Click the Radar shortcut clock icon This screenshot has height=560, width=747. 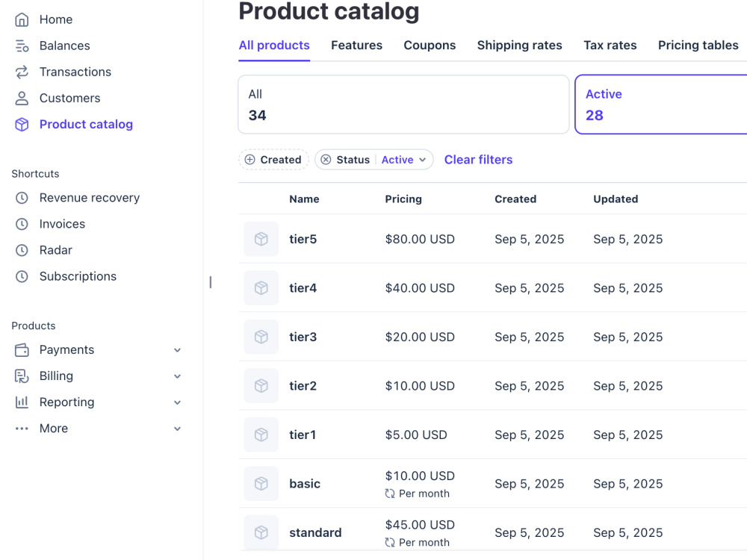pos(22,250)
